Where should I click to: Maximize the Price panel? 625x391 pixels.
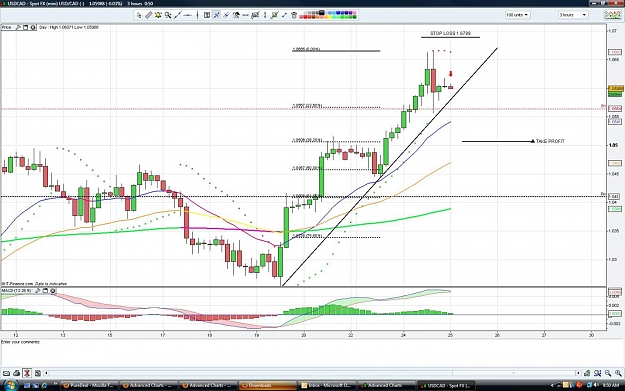coord(26,28)
